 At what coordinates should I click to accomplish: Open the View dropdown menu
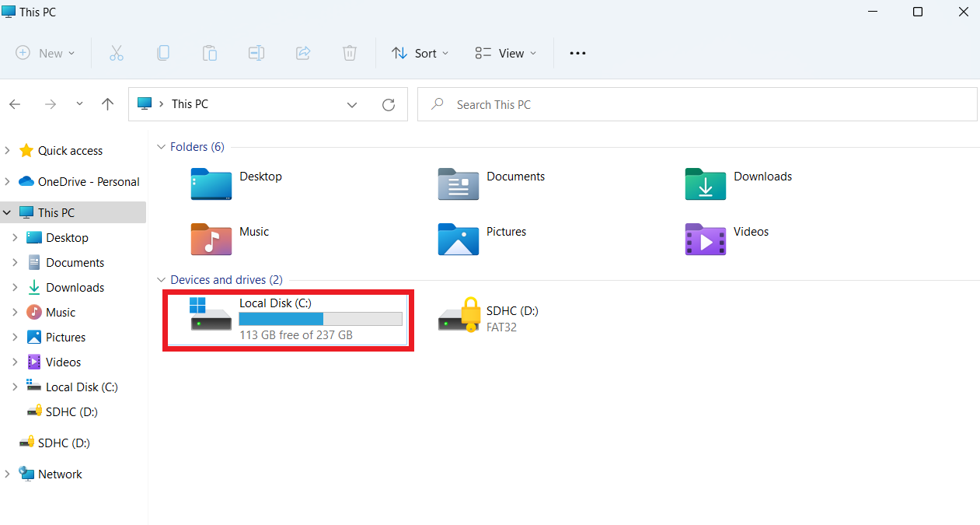pos(506,53)
